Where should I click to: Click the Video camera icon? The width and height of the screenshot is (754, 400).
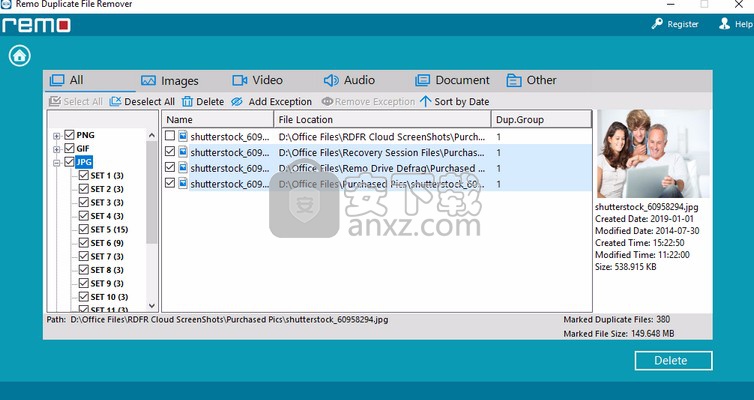[x=239, y=80]
